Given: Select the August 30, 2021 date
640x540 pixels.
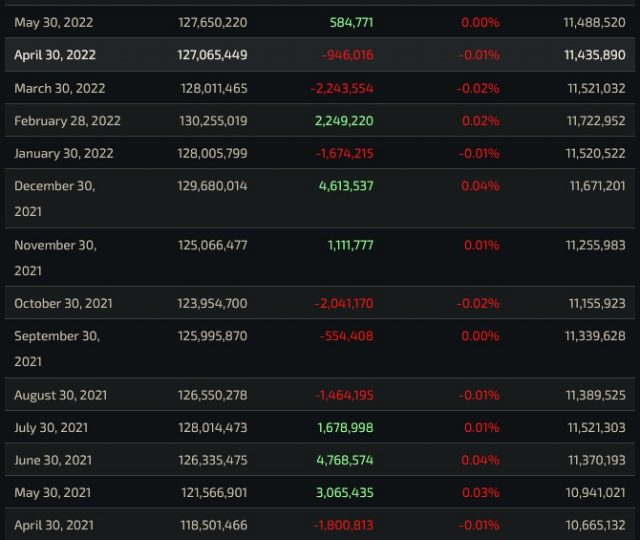Looking at the screenshot, I should click(x=61, y=395).
